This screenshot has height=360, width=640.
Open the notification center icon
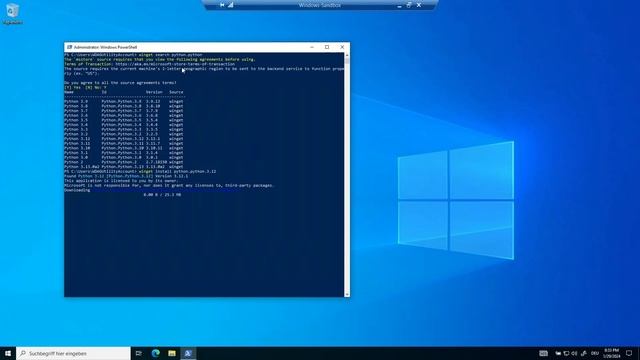click(629, 353)
